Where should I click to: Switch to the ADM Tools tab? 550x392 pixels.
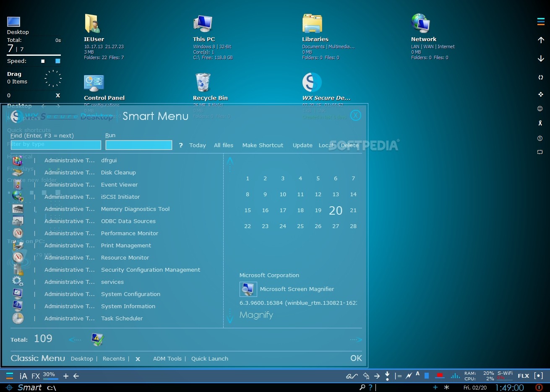tap(167, 358)
